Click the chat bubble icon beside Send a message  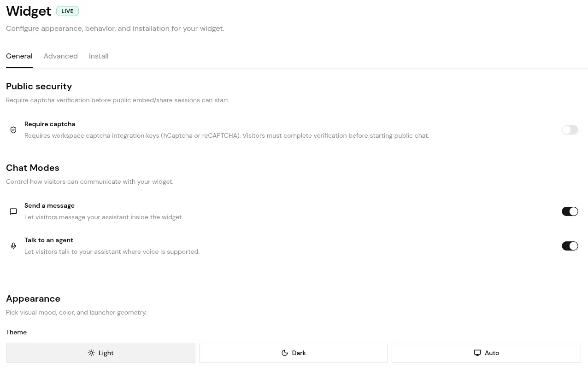[13, 211]
